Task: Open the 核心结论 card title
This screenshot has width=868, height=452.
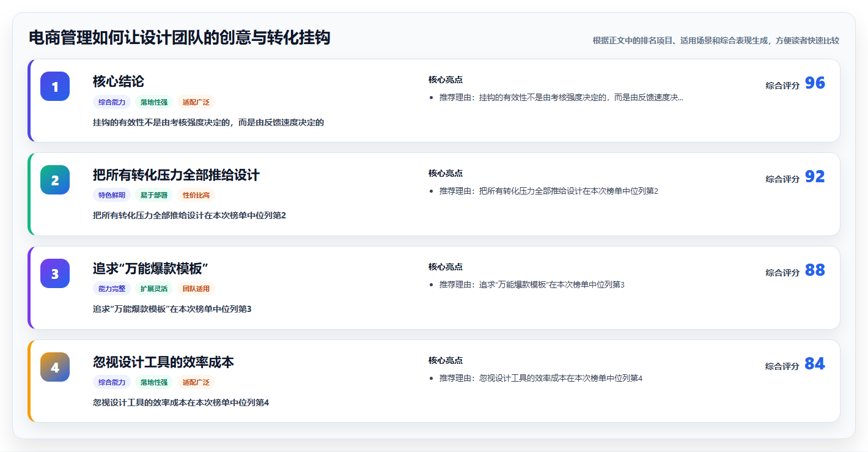Action: coord(119,81)
